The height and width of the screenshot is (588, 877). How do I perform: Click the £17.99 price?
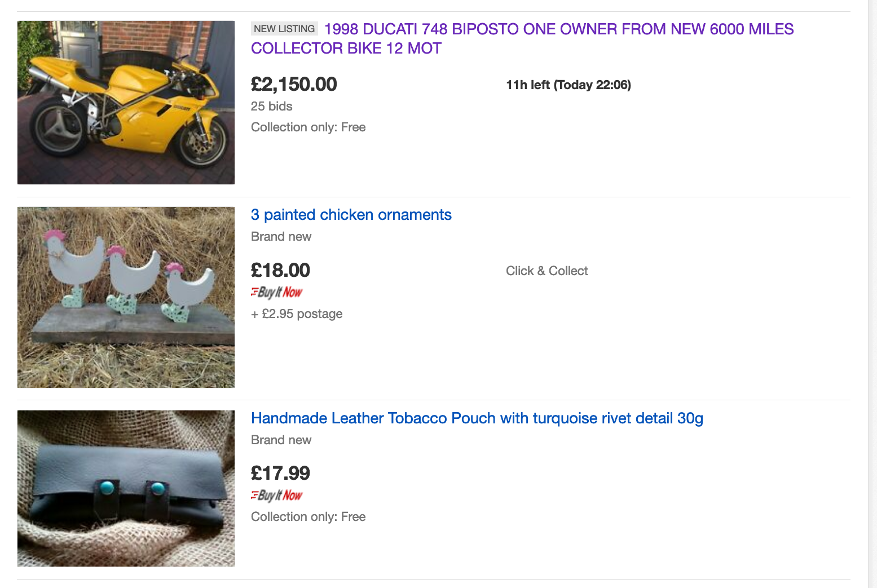tap(280, 474)
